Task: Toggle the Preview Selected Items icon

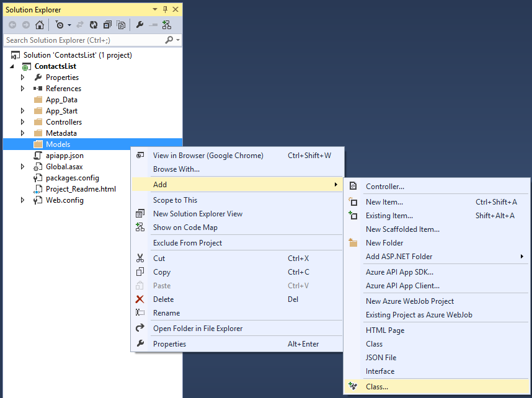Action: [x=153, y=25]
